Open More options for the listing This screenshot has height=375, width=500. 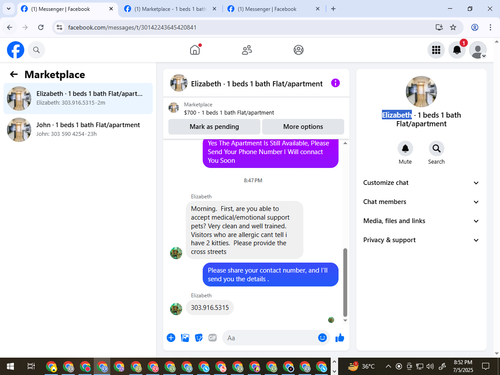(303, 127)
